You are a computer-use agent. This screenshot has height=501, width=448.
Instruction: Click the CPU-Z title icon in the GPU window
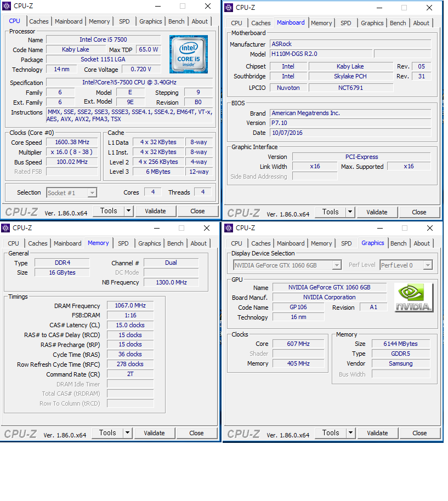tap(229, 228)
